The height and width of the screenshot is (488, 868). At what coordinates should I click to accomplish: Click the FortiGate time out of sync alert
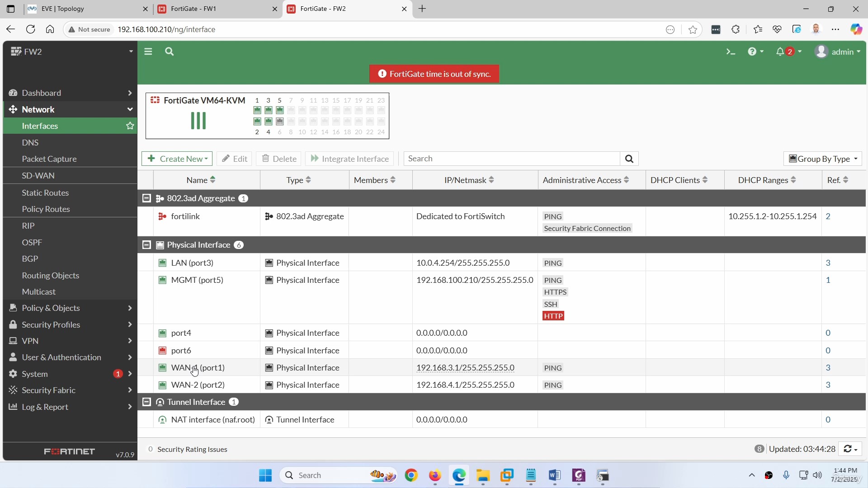(x=434, y=74)
